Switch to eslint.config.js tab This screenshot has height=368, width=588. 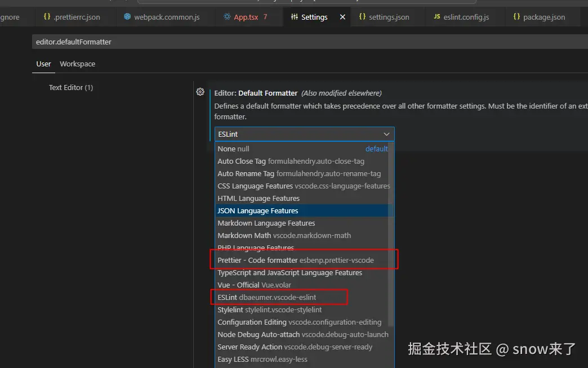(x=465, y=17)
